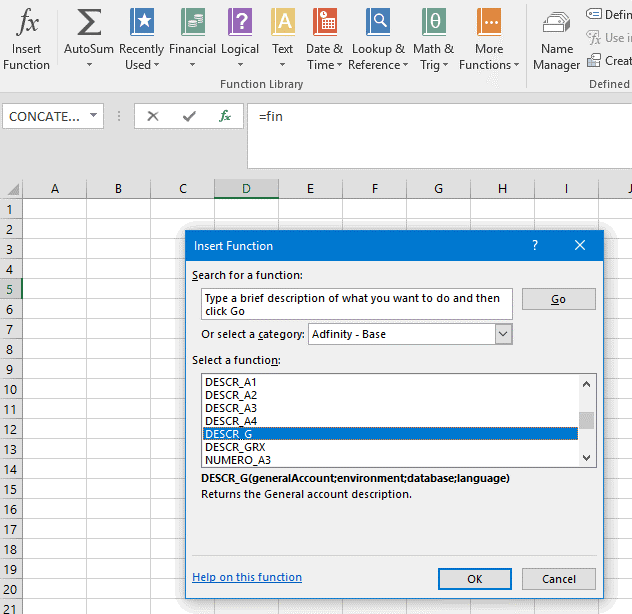632x614 pixels.
Task: Open Recently Used functions list
Action: pyautogui.click(x=141, y=38)
